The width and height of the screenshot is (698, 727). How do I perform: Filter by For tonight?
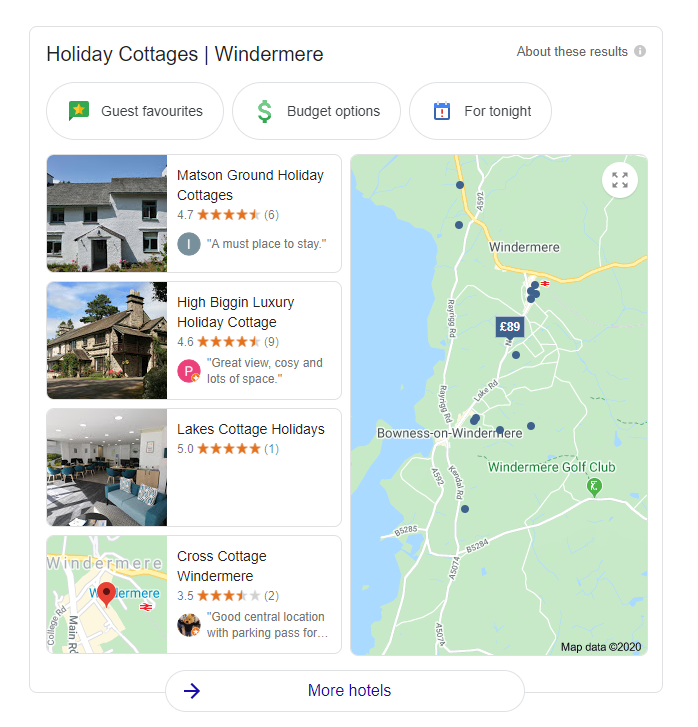click(480, 111)
